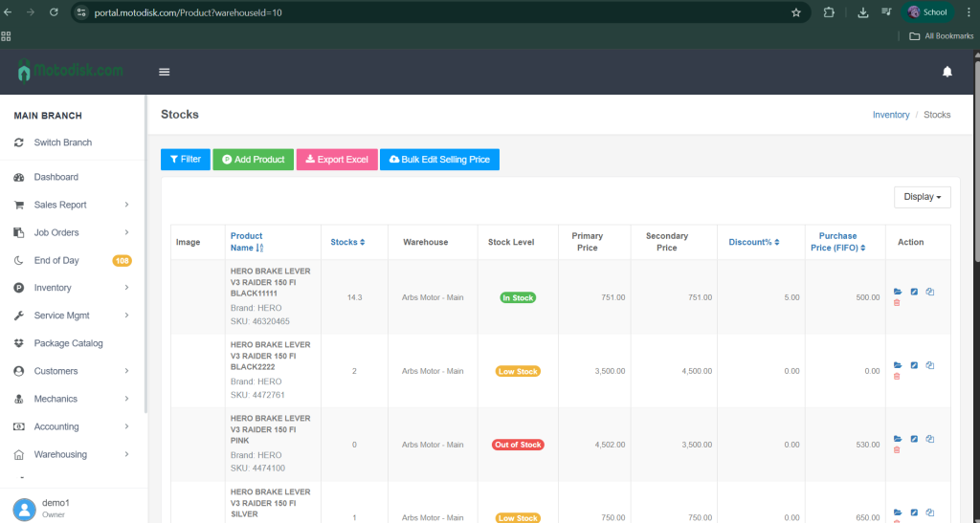Sort by Purchase Price (FIFO) column

pos(836,242)
